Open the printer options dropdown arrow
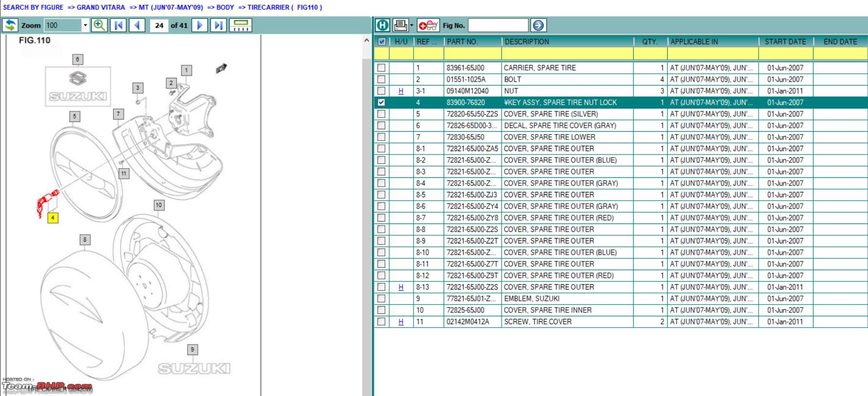This screenshot has width=868, height=396. [412, 25]
